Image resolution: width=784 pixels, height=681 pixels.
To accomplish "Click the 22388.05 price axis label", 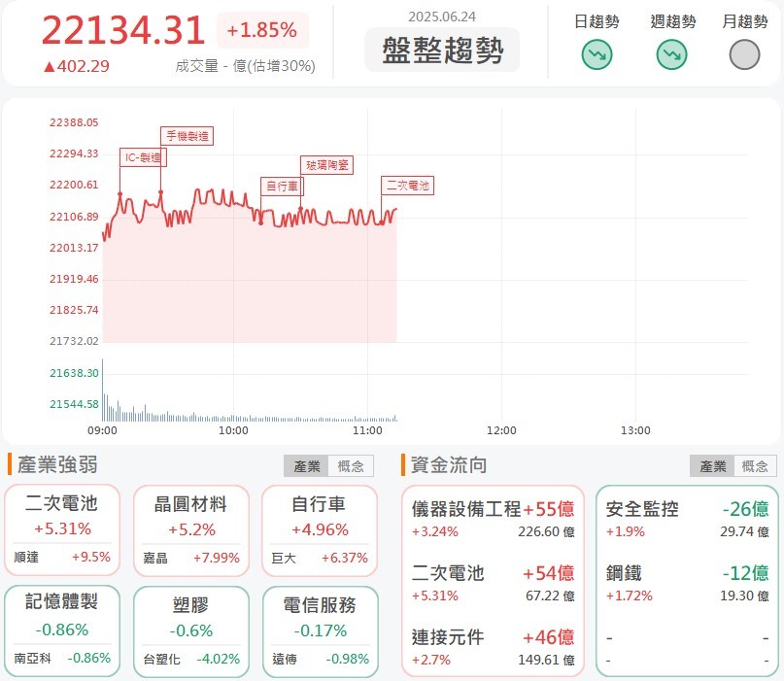I will 74,122.
